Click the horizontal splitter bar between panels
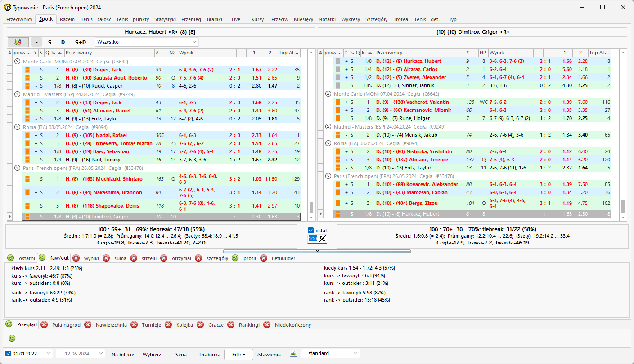Image resolution: width=634 pixels, height=364 pixels. pos(317,251)
